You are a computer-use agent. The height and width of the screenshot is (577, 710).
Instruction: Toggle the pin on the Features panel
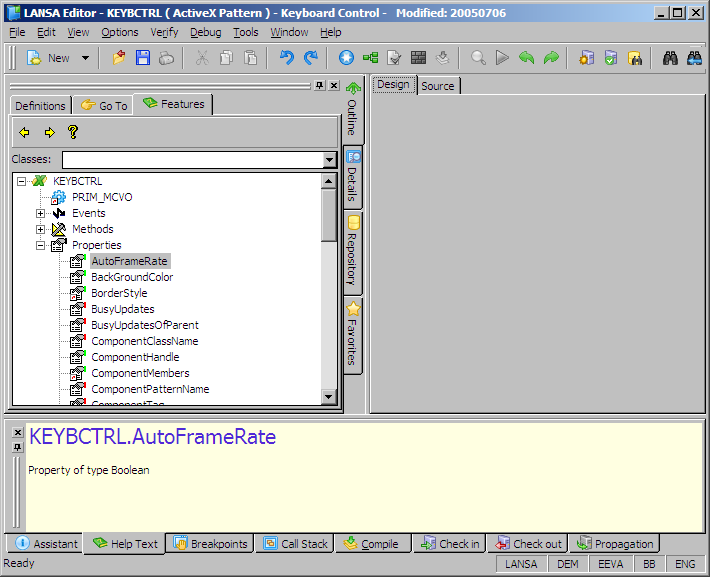pos(319,86)
